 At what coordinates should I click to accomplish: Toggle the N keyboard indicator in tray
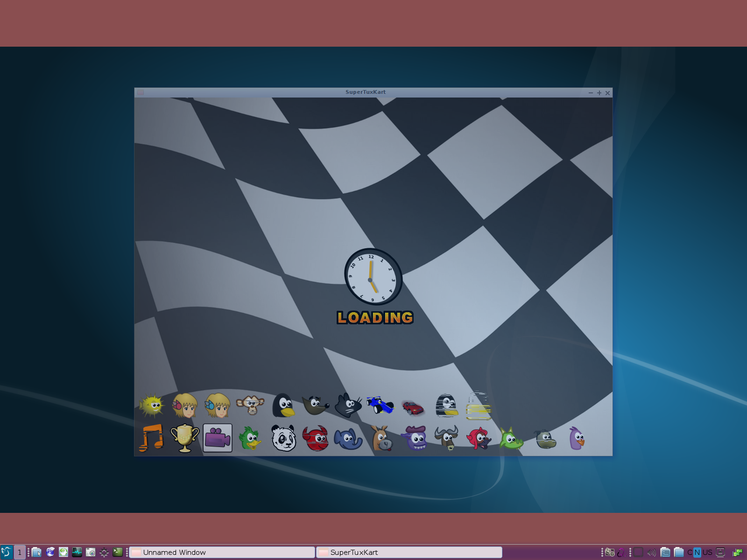coord(697,552)
